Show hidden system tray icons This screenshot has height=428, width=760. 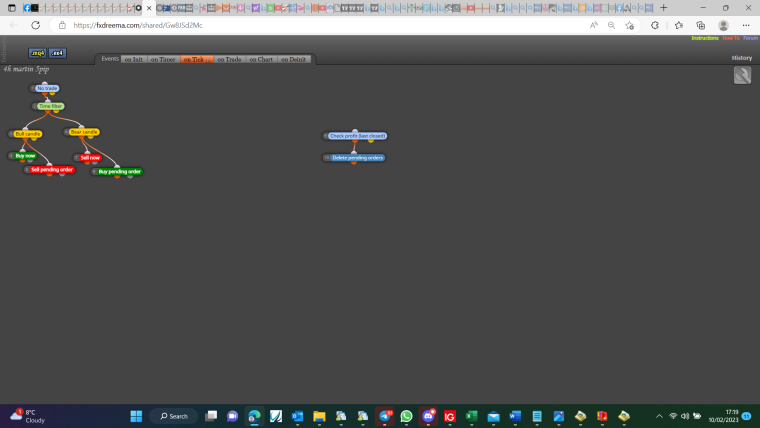pos(659,416)
